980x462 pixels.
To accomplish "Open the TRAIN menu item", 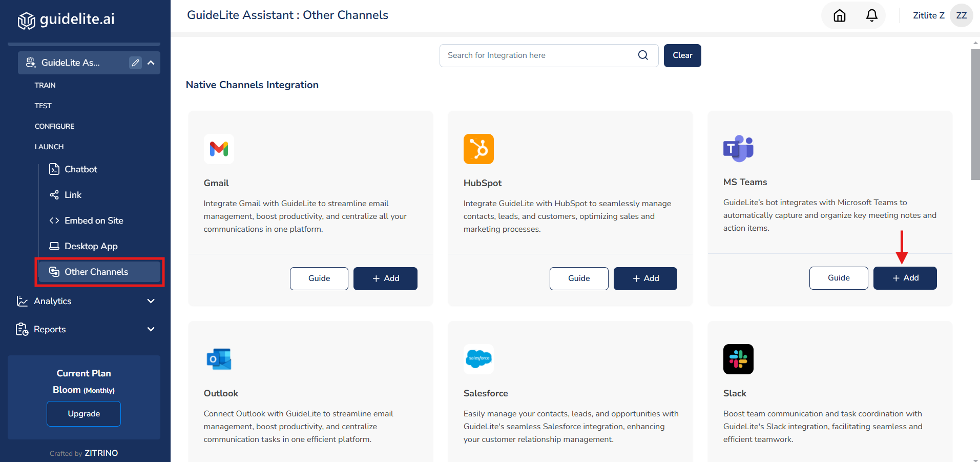I will 45,85.
